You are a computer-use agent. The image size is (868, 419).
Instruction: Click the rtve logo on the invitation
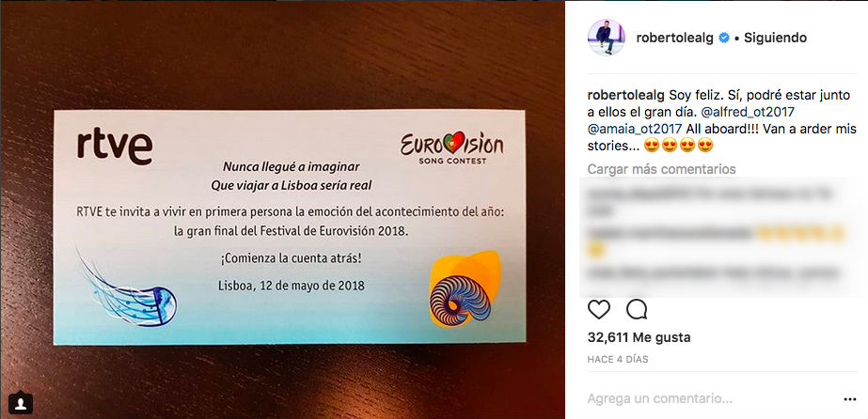pos(115,147)
